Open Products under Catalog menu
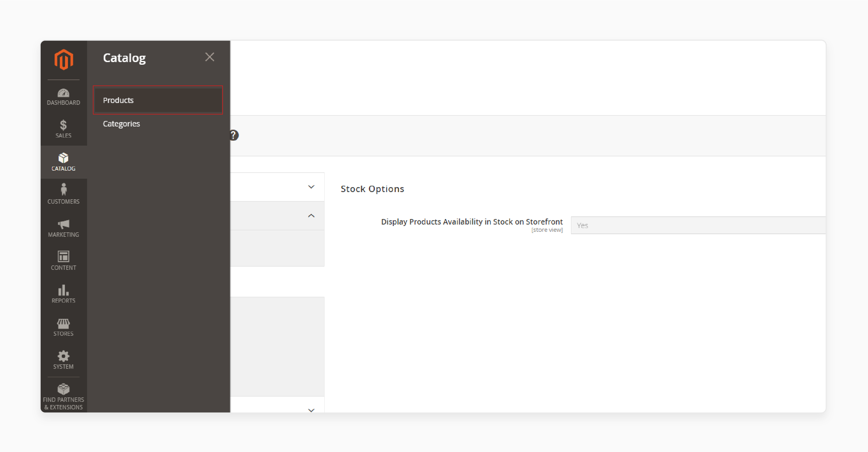Viewport: 868px width, 452px height. (x=158, y=99)
